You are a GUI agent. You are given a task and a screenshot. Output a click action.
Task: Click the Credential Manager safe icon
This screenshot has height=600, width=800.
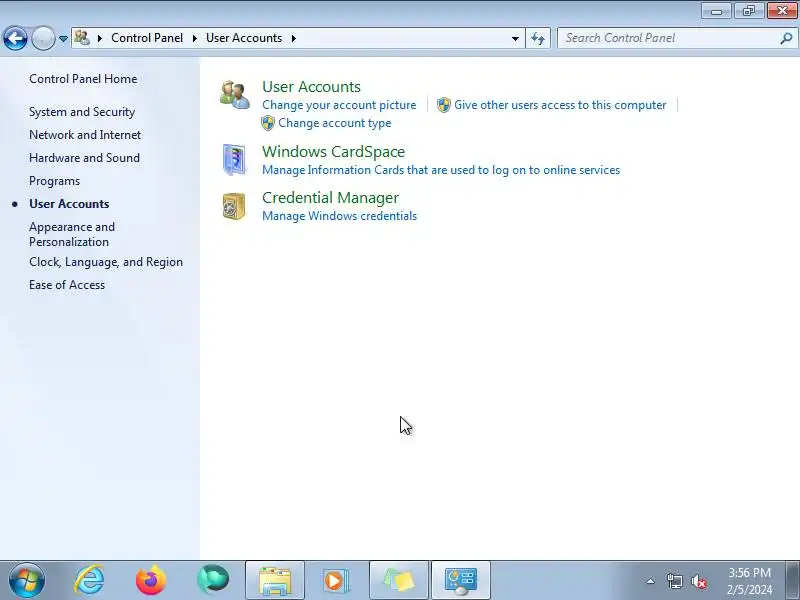pos(234,206)
